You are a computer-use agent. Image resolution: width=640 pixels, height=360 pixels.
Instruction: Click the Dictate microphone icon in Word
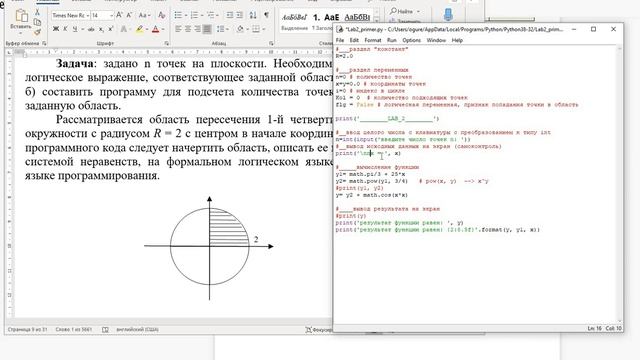click(x=448, y=15)
